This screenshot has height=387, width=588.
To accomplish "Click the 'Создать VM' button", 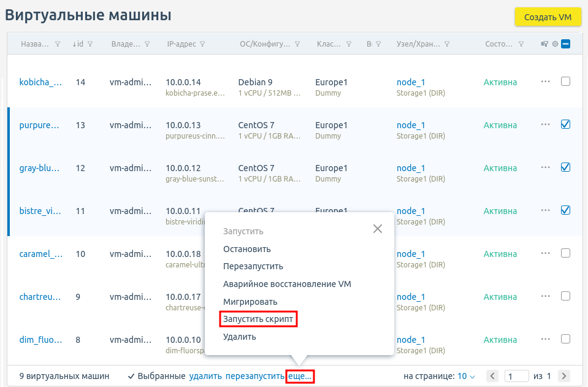I will tap(547, 17).
